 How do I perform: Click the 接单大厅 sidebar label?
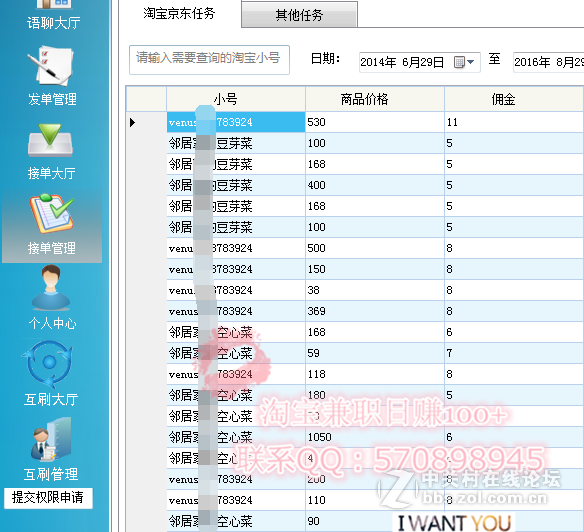51,173
